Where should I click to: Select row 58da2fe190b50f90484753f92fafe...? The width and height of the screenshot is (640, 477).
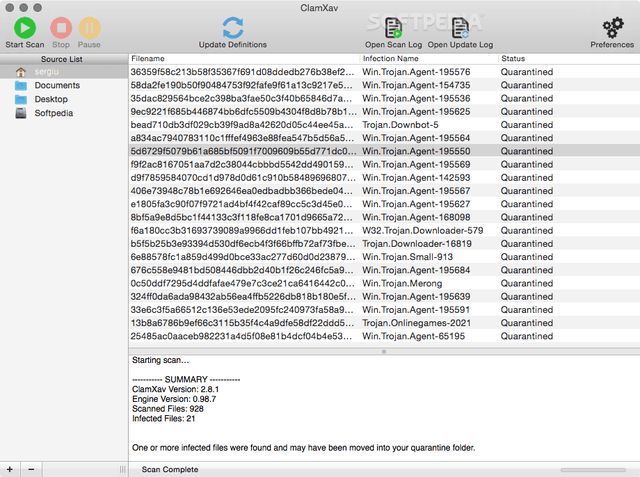384,85
